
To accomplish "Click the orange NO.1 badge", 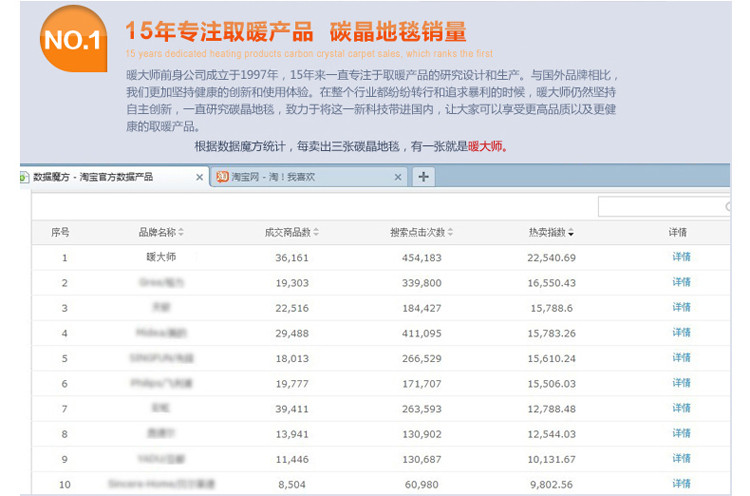I will [x=73, y=39].
